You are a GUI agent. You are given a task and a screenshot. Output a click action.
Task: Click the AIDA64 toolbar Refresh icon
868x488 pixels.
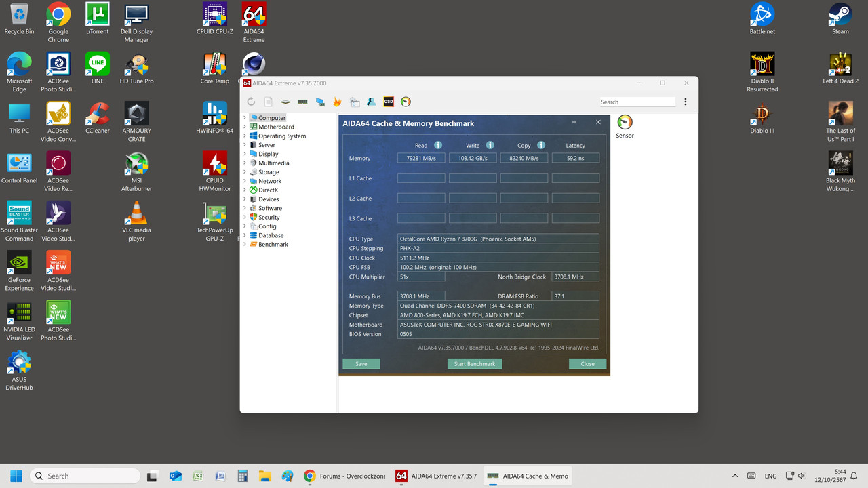tap(251, 102)
